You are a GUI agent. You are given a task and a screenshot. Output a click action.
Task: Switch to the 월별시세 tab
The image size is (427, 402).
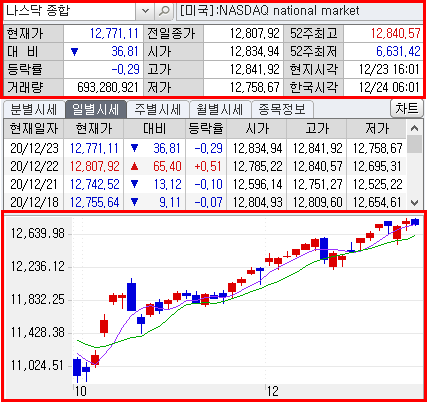(x=220, y=109)
